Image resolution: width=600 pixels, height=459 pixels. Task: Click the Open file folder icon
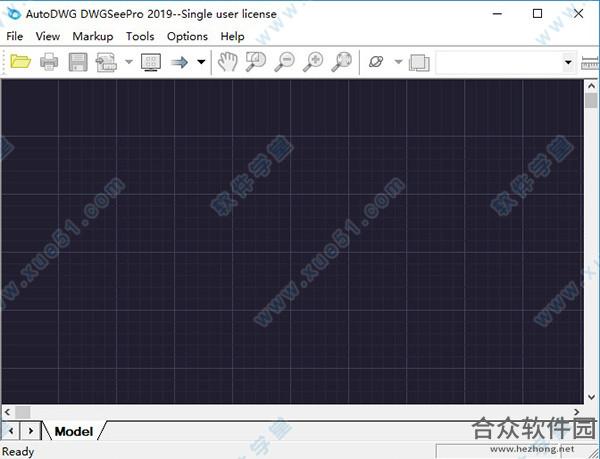coord(21,62)
